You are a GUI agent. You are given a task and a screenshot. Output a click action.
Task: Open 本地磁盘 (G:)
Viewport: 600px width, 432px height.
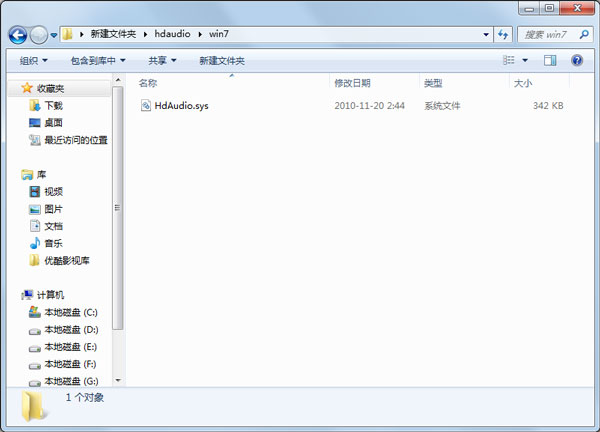click(x=71, y=381)
